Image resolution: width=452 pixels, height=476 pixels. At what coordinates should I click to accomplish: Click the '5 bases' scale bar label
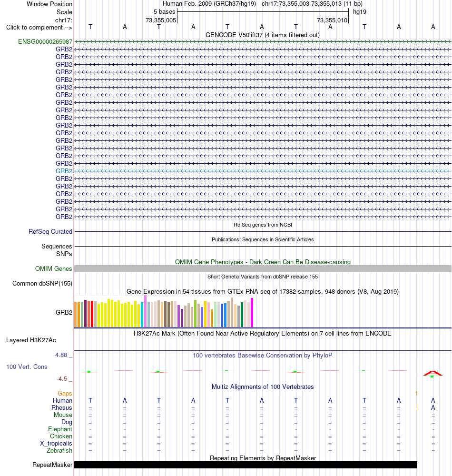point(165,12)
